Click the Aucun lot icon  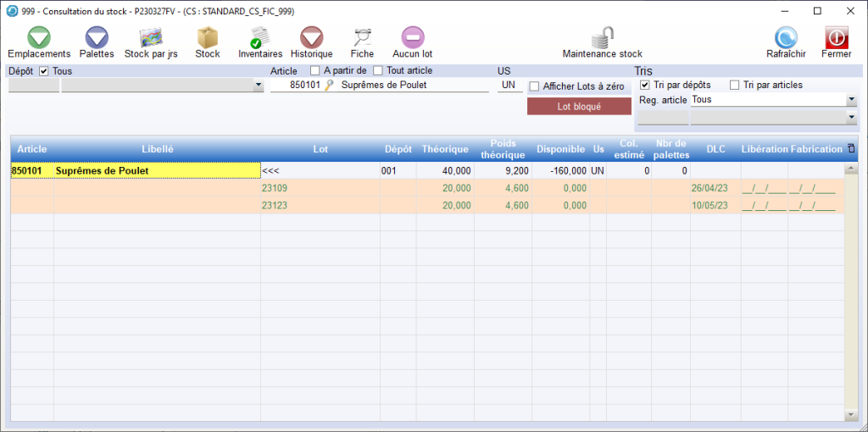click(x=413, y=38)
